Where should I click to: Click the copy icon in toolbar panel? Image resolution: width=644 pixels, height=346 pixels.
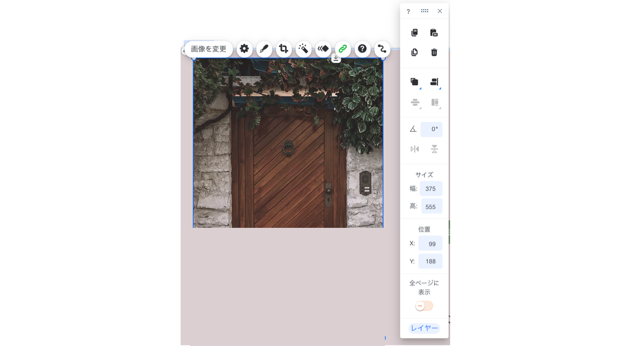pyautogui.click(x=415, y=33)
